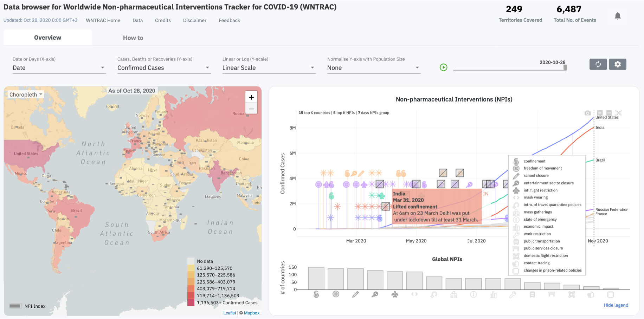
Task: Click the lifted confinement marker beside the India tooltip
Action: pyautogui.click(x=386, y=207)
